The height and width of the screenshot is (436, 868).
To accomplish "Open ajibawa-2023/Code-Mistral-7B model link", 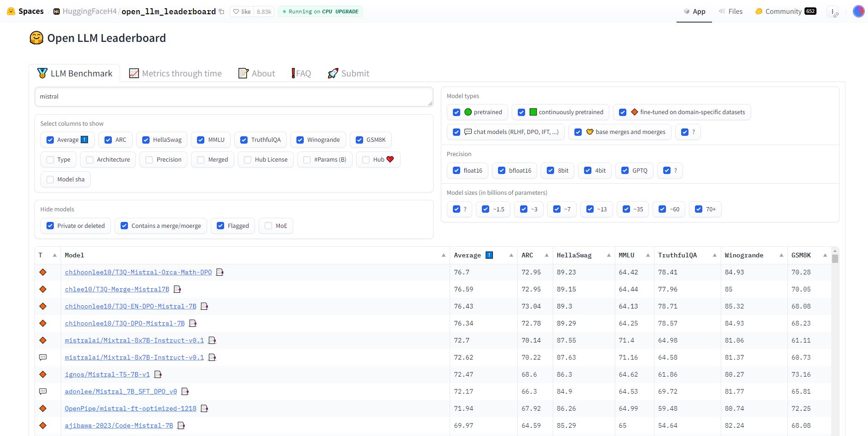I will point(119,426).
